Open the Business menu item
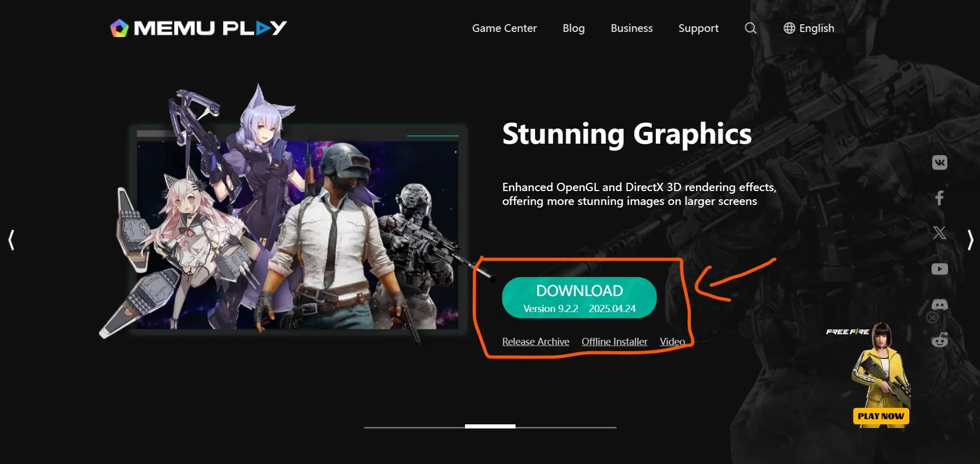Image resolution: width=980 pixels, height=464 pixels. (632, 28)
